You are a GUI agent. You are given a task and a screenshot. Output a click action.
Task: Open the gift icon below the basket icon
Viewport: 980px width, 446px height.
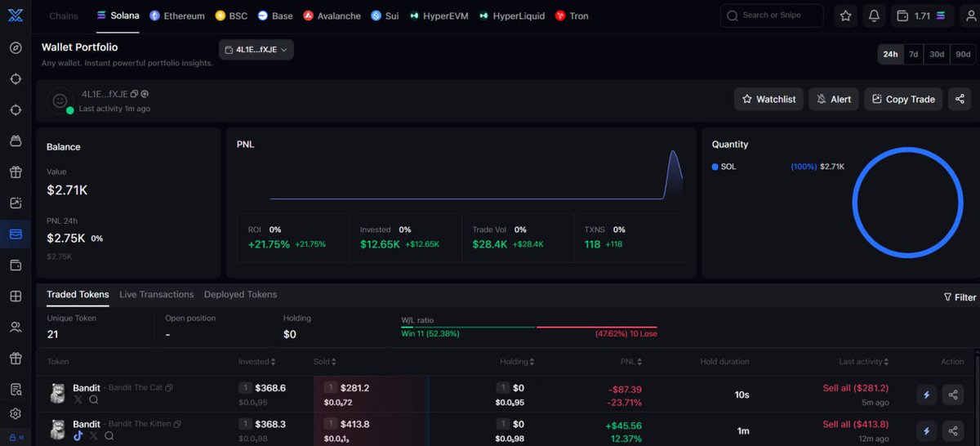[x=16, y=172]
